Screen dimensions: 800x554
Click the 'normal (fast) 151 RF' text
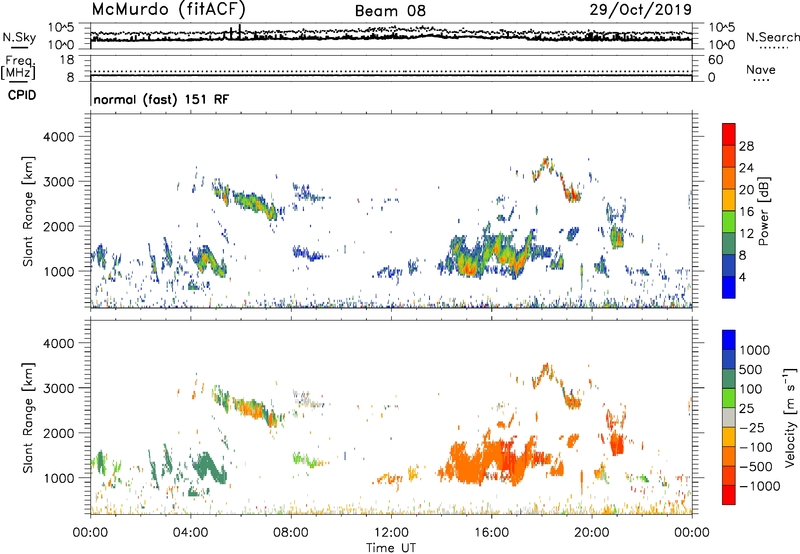click(161, 99)
